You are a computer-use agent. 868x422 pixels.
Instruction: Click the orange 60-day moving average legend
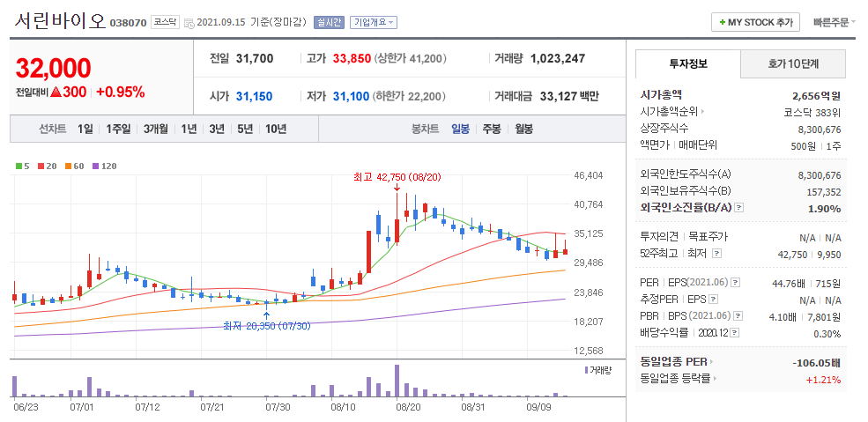pyautogui.click(x=74, y=166)
